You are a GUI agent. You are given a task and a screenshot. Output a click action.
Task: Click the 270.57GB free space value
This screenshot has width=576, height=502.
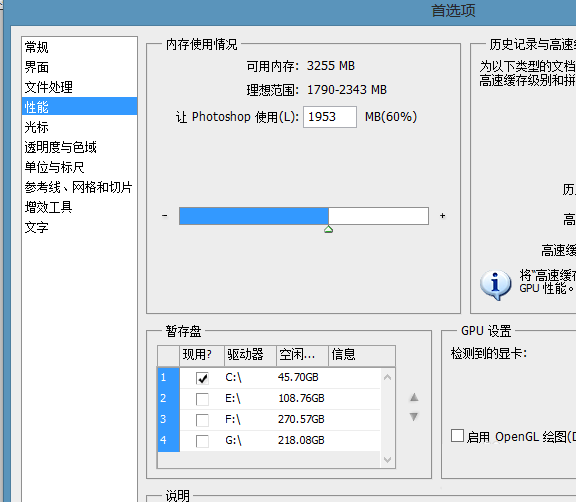[301, 419]
